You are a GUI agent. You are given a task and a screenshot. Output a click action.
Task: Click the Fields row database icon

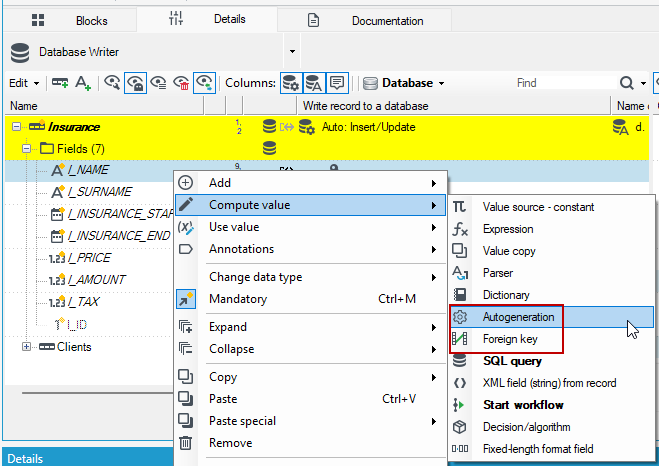(x=269, y=148)
